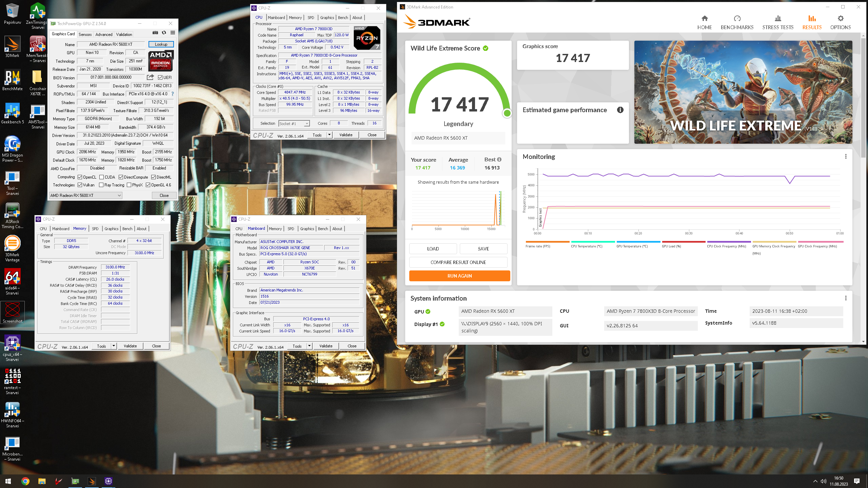Viewport: 868px width, 488px height.
Task: Toggle the CUDA checkbox in GPU-Z
Action: pos(101,177)
